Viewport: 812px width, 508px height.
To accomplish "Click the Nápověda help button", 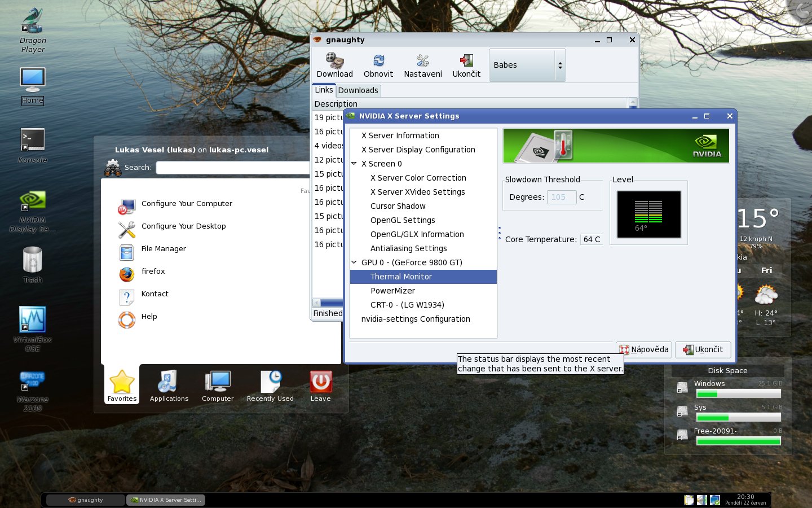I will tap(644, 349).
